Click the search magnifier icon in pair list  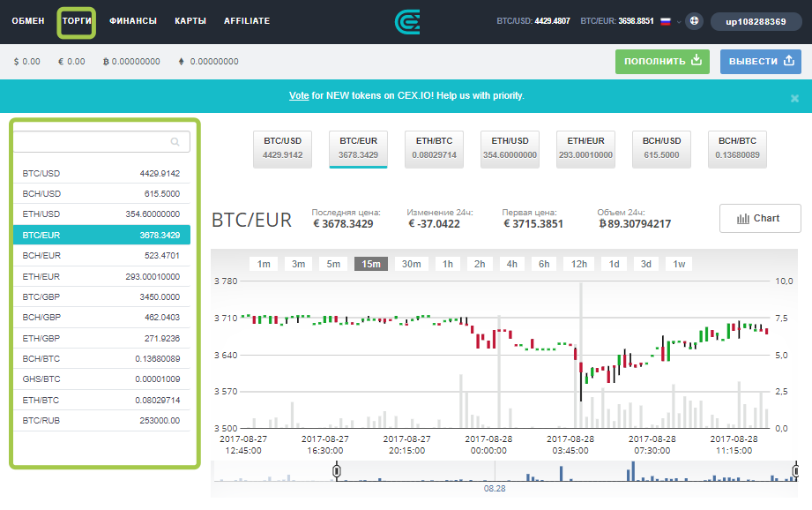[x=175, y=141]
